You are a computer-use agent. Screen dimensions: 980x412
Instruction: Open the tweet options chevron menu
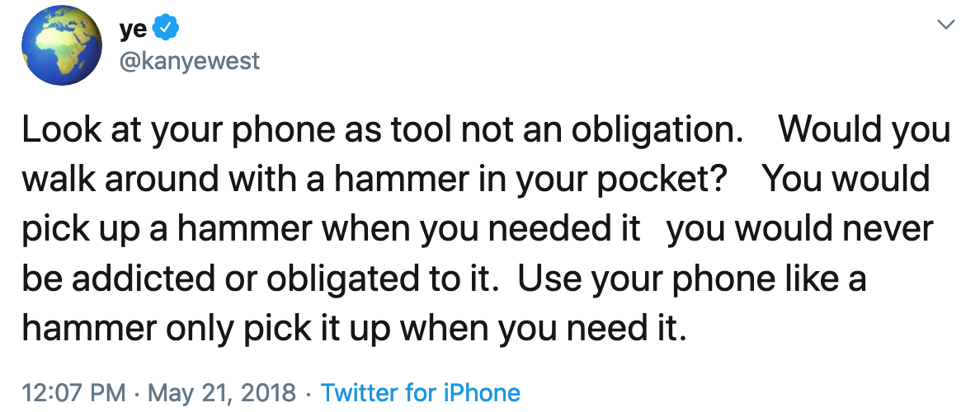coord(948,26)
